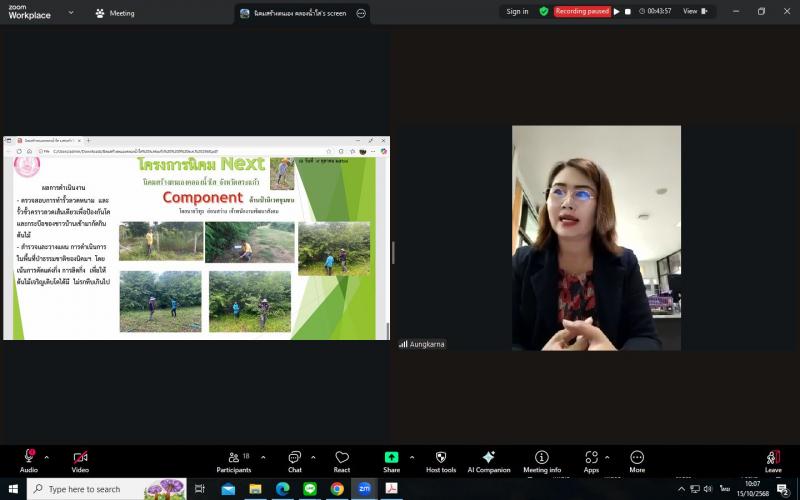Launch the AI Companion
Viewport: 800px width, 500px height.
[489, 461]
